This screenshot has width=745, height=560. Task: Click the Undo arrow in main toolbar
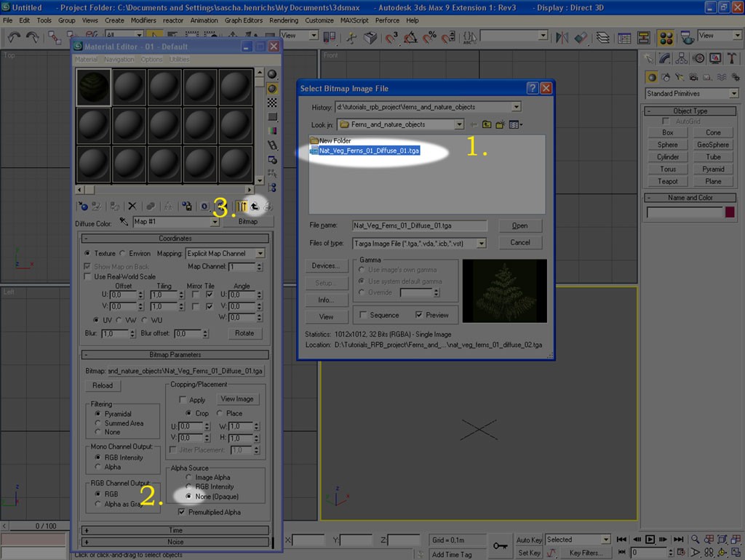click(x=14, y=38)
